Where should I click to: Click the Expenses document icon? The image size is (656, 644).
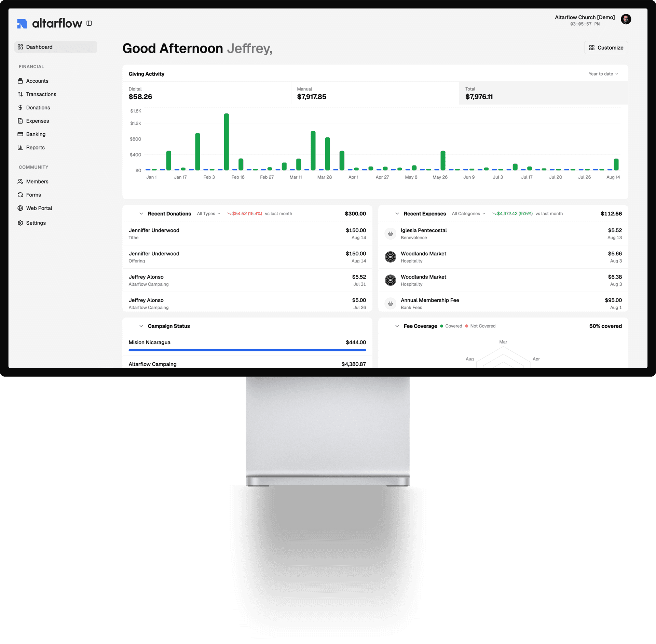pyautogui.click(x=20, y=121)
